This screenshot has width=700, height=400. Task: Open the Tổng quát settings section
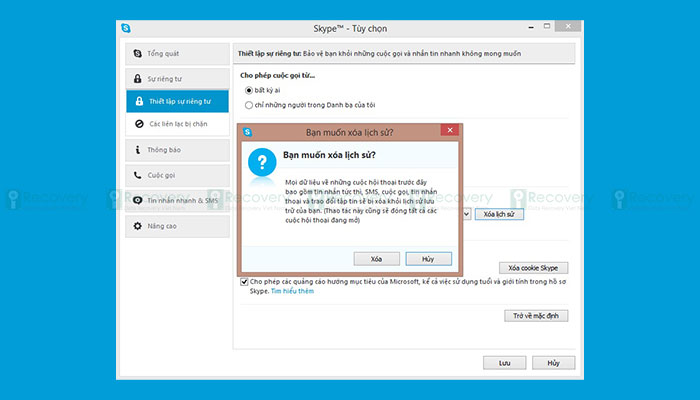point(177,54)
